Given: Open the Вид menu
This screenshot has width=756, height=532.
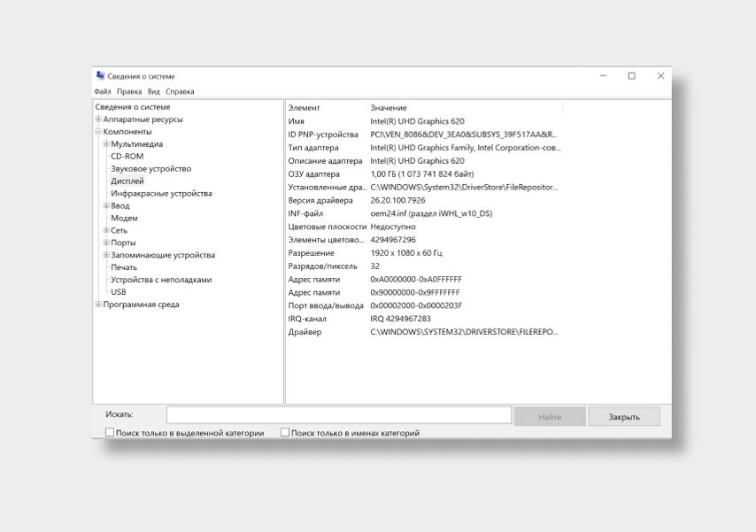Looking at the screenshot, I should [x=154, y=91].
